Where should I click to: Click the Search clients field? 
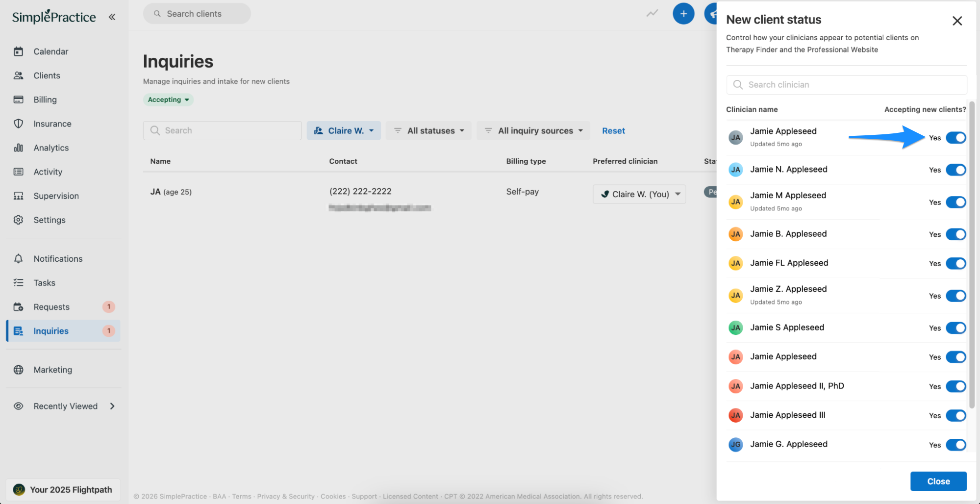click(197, 14)
